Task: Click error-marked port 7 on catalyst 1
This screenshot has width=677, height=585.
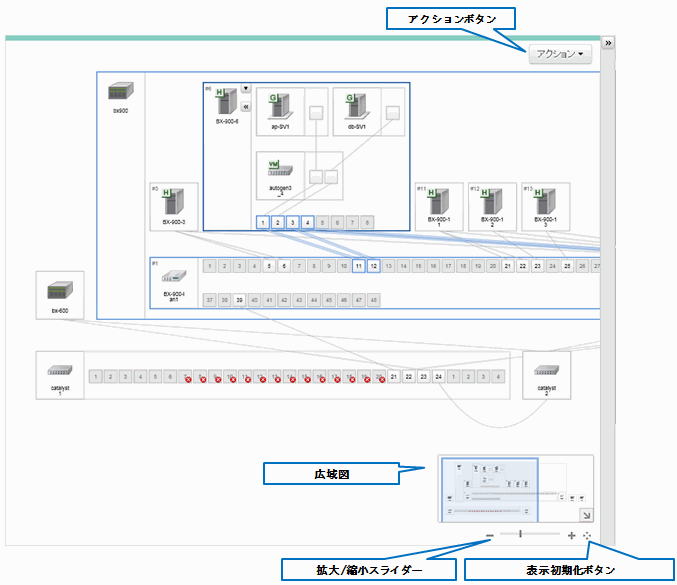Action: (185, 376)
